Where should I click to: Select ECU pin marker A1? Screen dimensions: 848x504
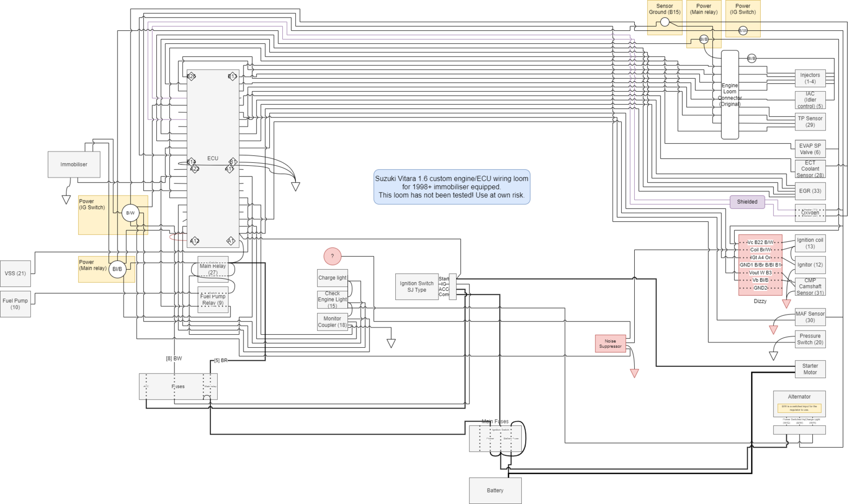pos(230,241)
